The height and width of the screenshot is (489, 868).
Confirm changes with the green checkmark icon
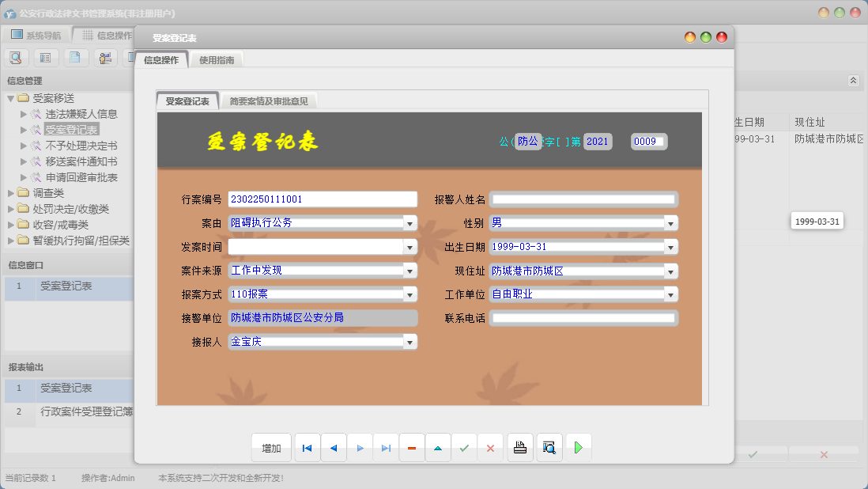tap(464, 447)
